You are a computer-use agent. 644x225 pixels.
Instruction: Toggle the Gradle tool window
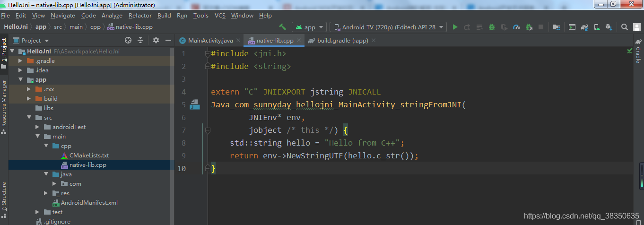(638, 52)
